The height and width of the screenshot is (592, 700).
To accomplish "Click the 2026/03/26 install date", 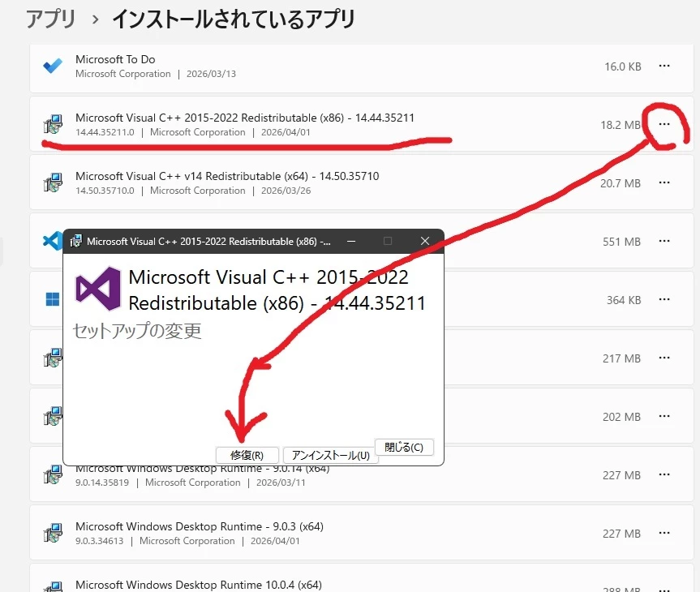I will point(286,191).
